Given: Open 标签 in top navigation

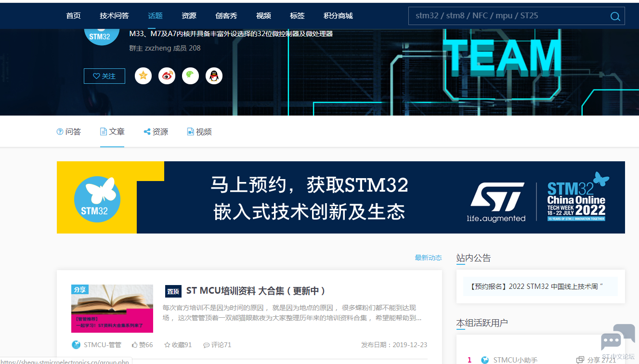Looking at the screenshot, I should tap(297, 16).
